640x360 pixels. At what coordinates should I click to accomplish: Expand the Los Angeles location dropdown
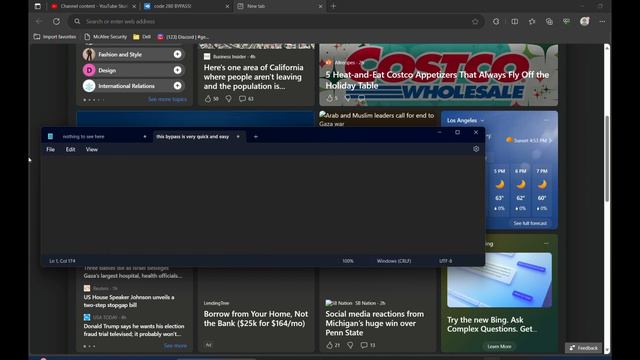482,121
